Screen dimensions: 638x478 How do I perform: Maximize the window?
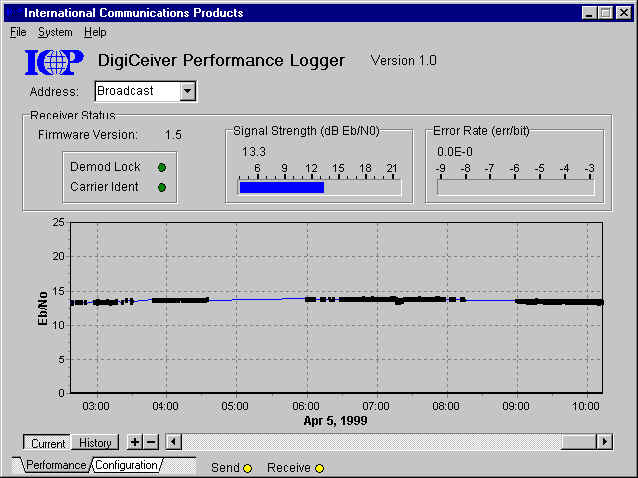point(606,13)
